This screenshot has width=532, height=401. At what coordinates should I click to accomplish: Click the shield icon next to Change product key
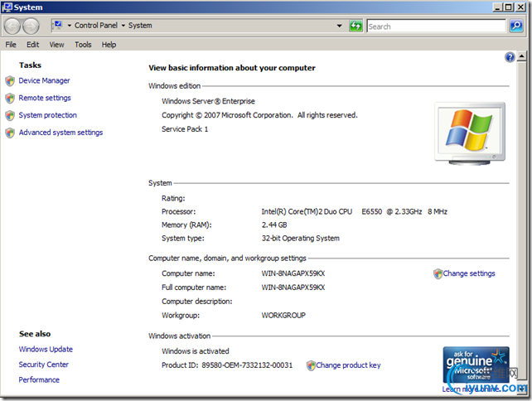coord(311,365)
